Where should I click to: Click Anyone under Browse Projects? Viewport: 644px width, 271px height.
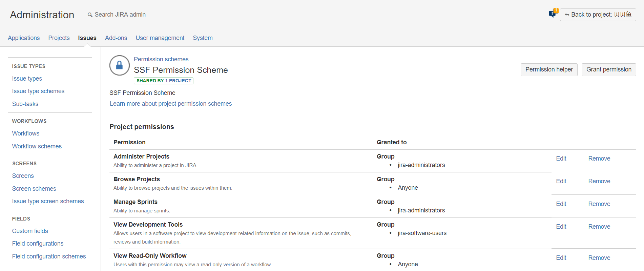(408, 188)
